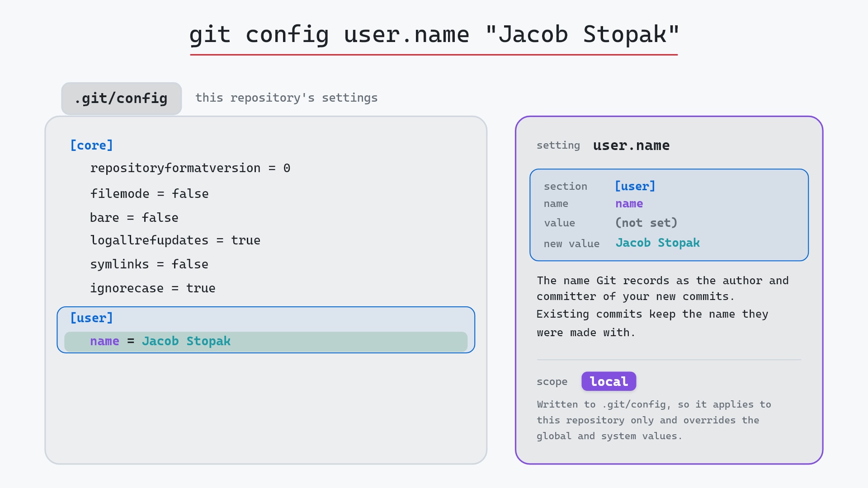Click the new value Jacob Stopak
This screenshot has width=868, height=488.
click(658, 243)
